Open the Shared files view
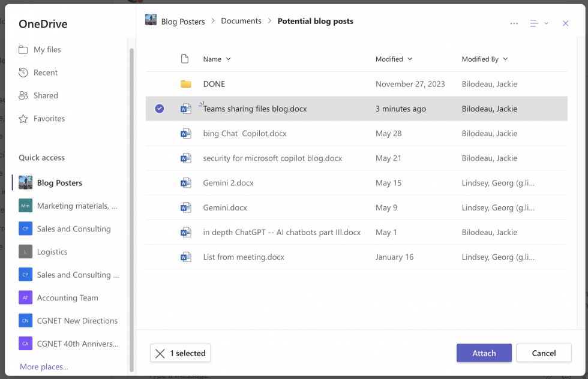This screenshot has height=379, width=588. click(45, 95)
